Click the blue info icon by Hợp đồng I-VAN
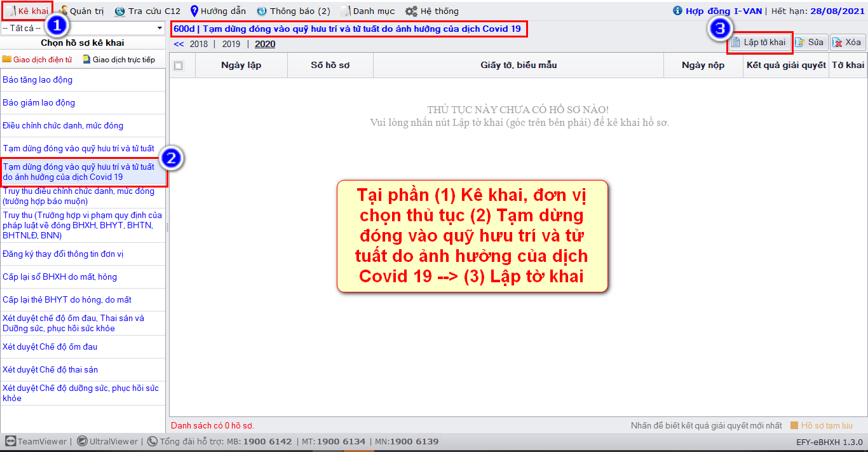868x452 pixels. point(677,11)
